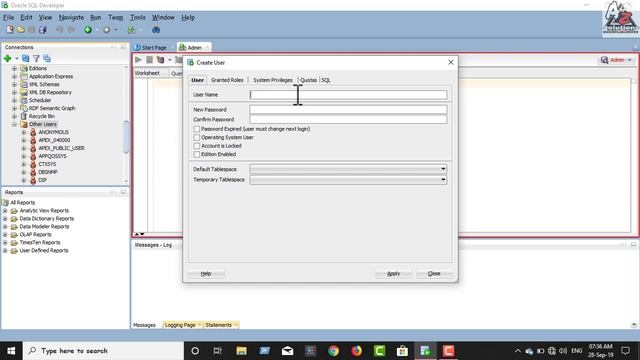The width and height of the screenshot is (640, 360).
Task: Click the Close button in dialog
Action: [434, 273]
